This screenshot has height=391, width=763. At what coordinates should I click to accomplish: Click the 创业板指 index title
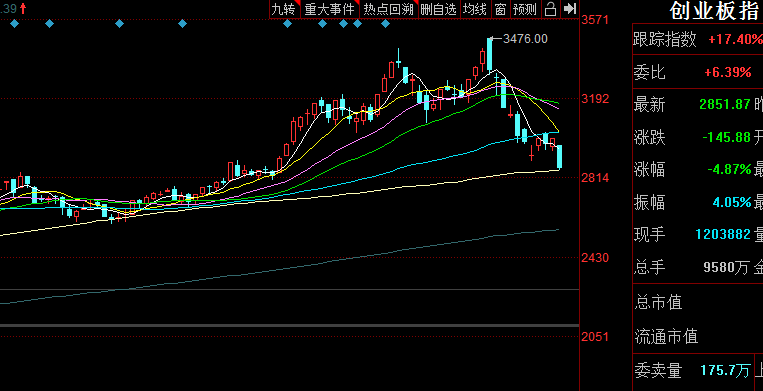pyautogui.click(x=713, y=11)
